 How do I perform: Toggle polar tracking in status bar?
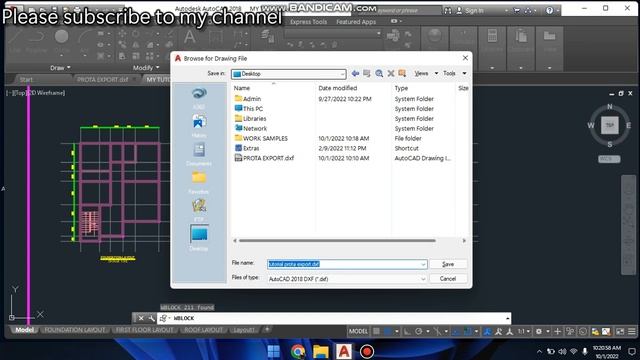[x=419, y=331]
